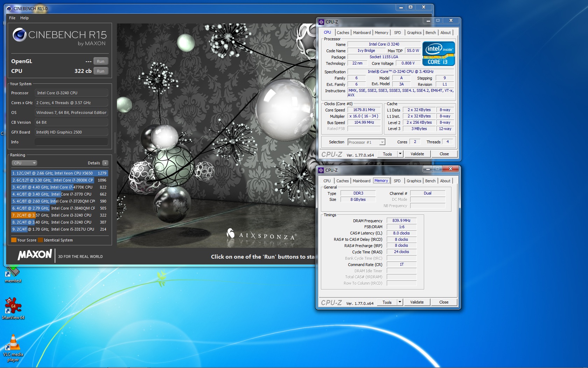
Task: Open the memtest desktop shortcut
Action: click(x=13, y=274)
